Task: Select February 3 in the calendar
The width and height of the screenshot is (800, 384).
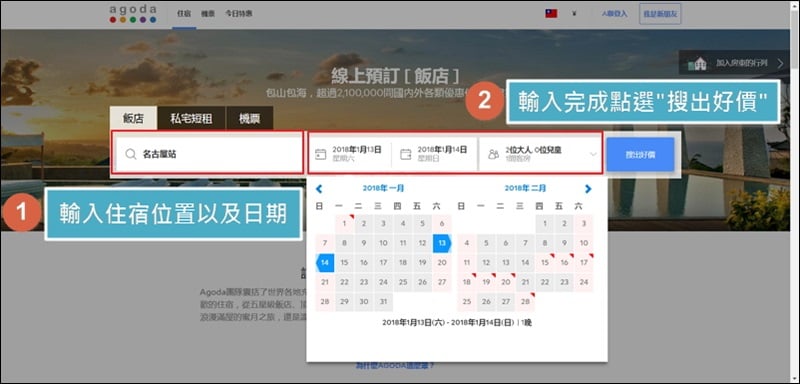Action: click(584, 224)
